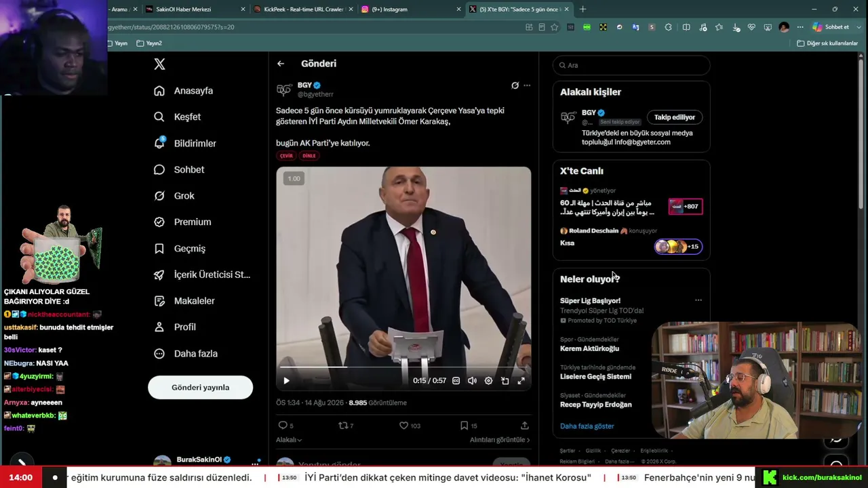Open the browser favorites list icon
This screenshot has height=488, width=868.
click(x=719, y=27)
